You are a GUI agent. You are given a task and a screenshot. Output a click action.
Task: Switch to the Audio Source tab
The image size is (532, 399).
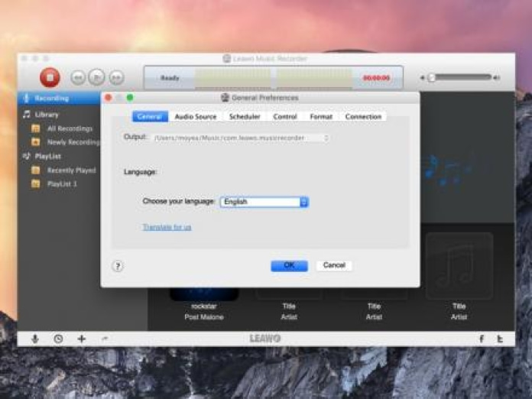coord(196,116)
